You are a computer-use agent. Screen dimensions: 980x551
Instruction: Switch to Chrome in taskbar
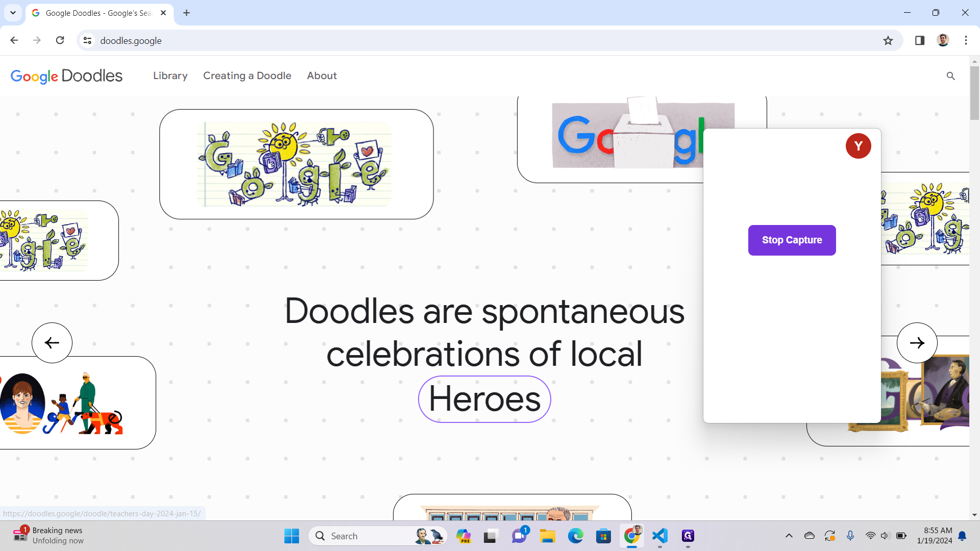(x=632, y=536)
